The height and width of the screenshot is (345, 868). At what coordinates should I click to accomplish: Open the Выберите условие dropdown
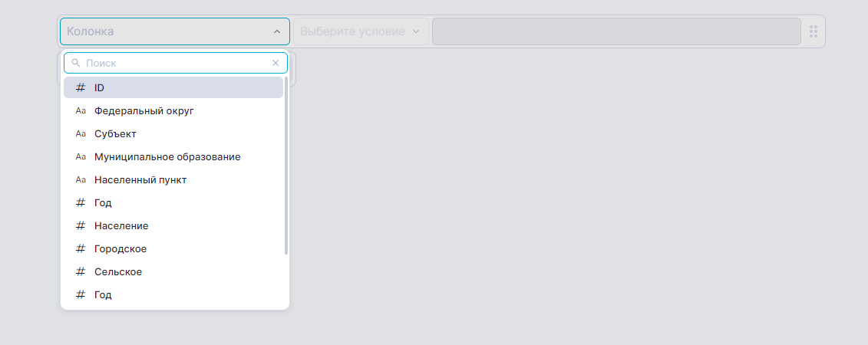353,31
